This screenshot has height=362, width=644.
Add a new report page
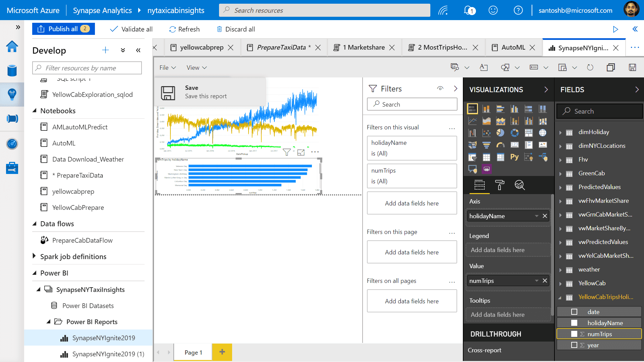pos(222,352)
